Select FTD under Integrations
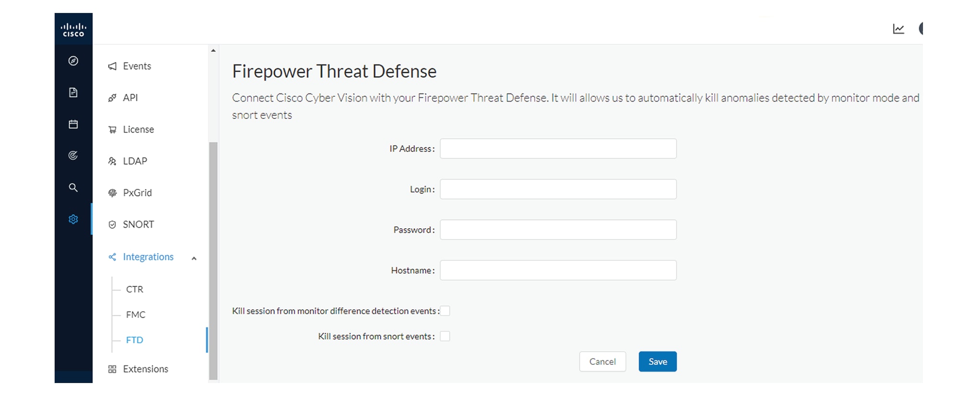Image resolution: width=980 pixels, height=396 pixels. click(135, 340)
